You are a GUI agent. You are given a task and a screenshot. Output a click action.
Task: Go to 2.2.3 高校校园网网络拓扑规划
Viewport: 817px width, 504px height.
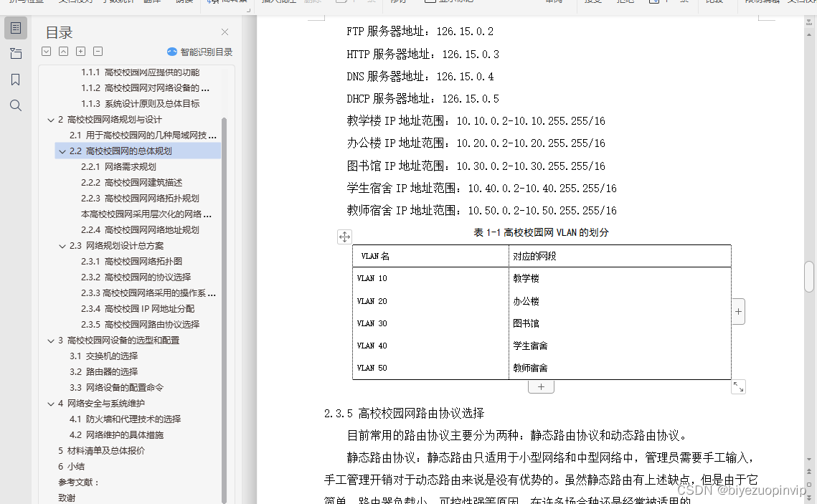[x=140, y=199]
